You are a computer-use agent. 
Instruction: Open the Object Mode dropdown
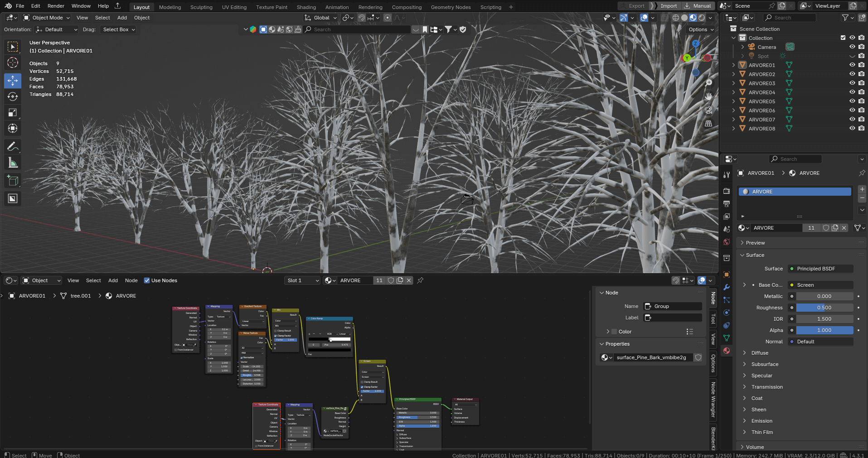[46, 18]
